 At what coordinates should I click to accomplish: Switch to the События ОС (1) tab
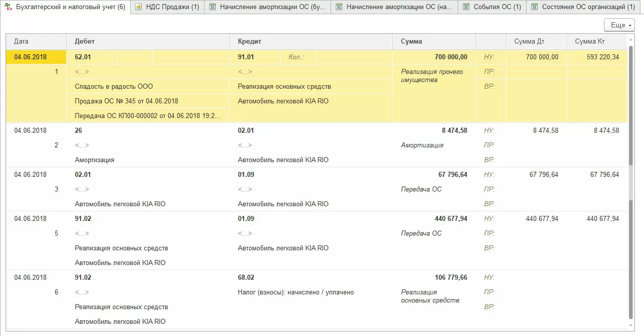click(492, 7)
